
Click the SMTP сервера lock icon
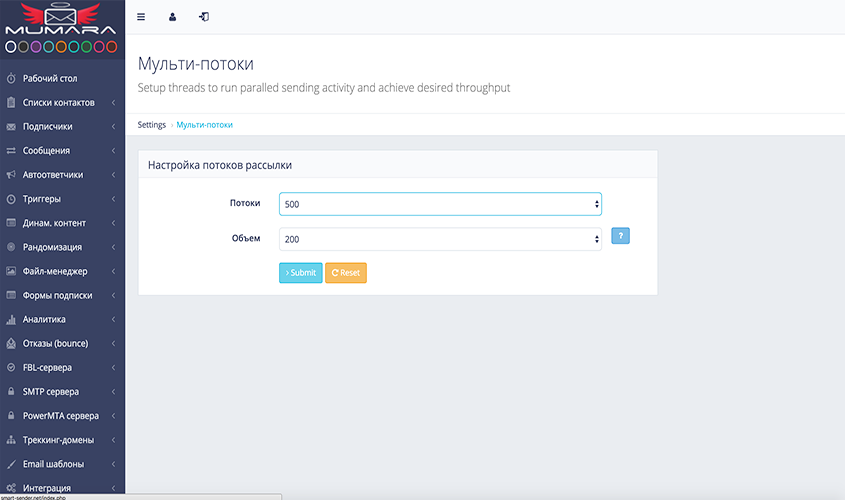tap(11, 391)
